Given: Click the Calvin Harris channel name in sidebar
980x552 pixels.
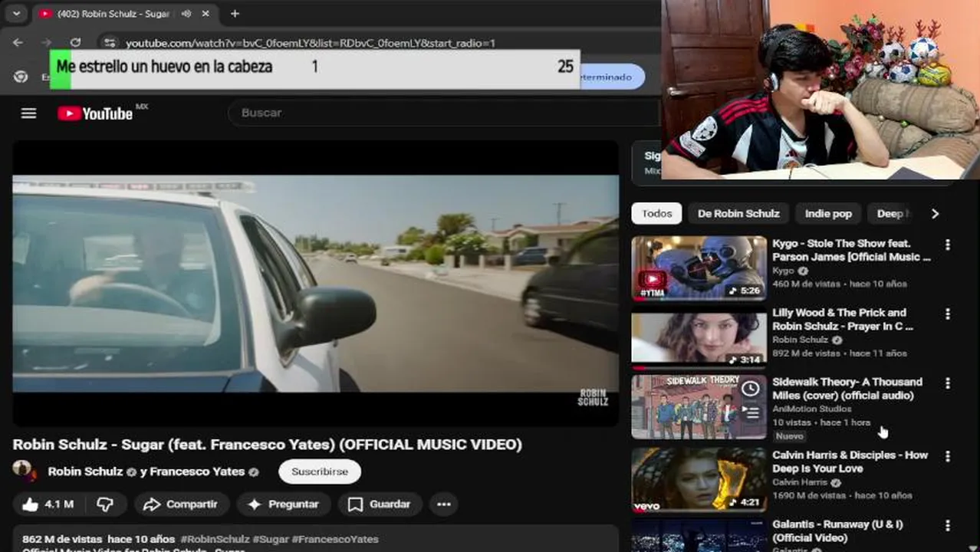Looking at the screenshot, I should (800, 482).
